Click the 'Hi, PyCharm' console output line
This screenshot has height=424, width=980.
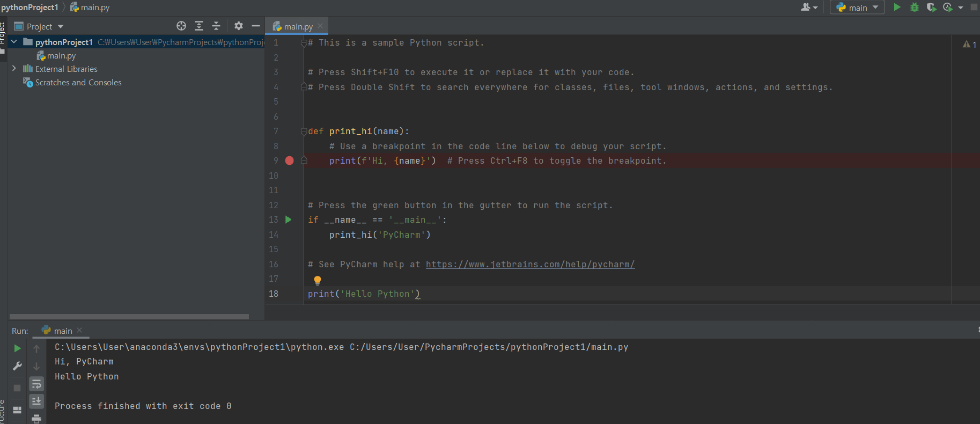tap(84, 361)
